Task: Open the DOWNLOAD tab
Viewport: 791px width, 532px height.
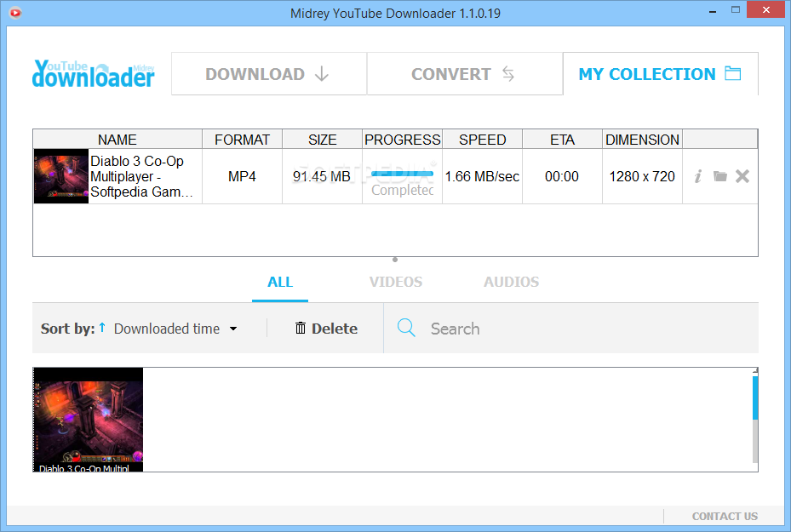Action: (x=269, y=73)
